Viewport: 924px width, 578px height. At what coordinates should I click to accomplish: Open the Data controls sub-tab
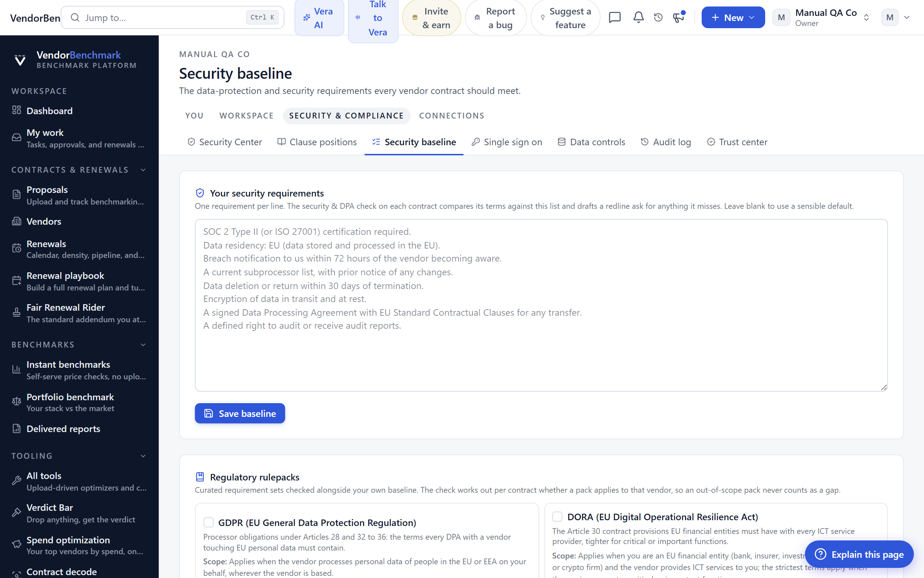[591, 142]
